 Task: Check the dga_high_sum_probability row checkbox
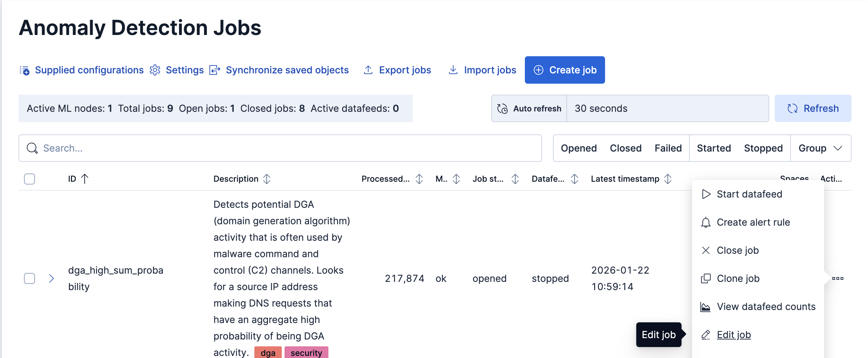29,278
